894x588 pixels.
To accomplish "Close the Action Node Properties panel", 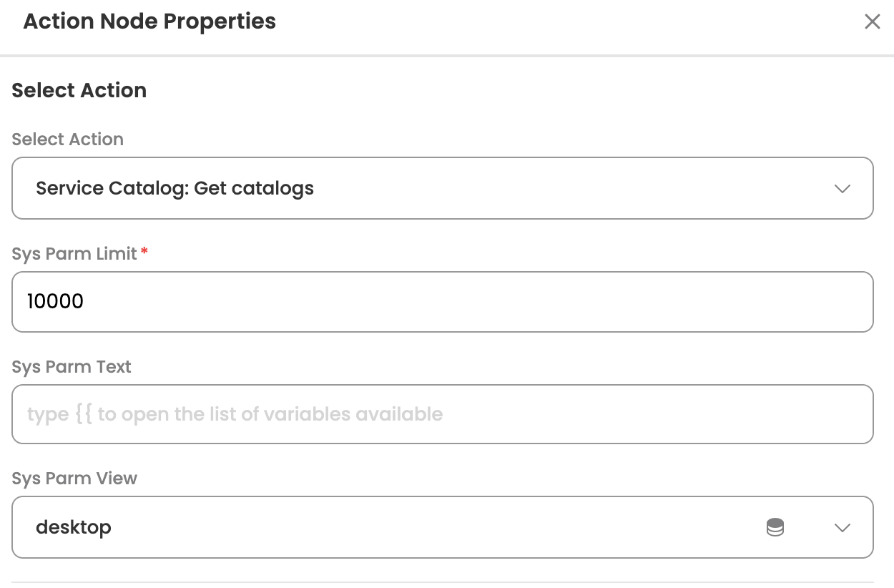I will point(872,21).
